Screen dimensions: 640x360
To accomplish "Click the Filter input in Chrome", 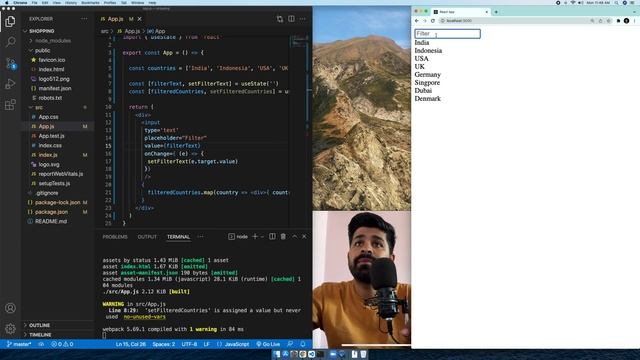I will point(447,33).
